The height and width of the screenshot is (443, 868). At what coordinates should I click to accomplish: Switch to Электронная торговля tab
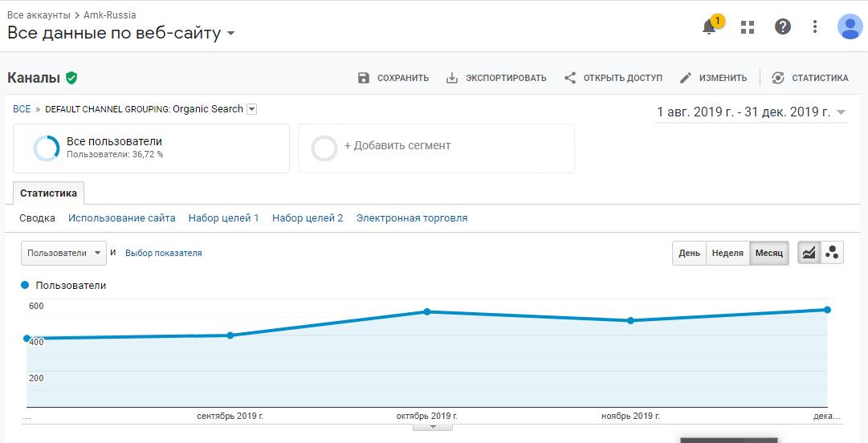411,218
